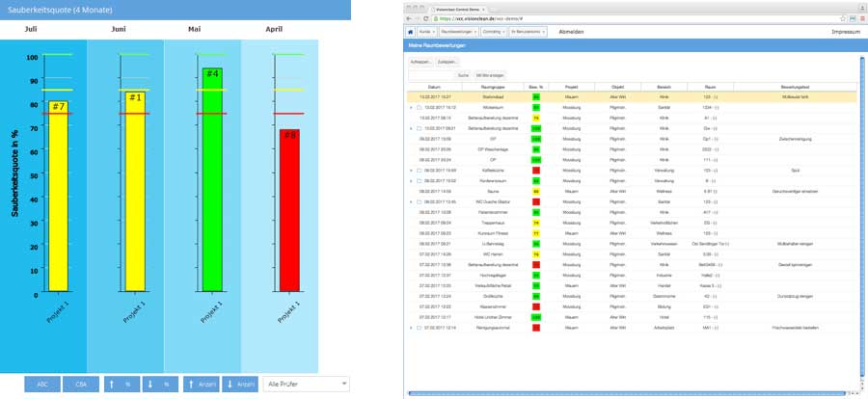
Task: Click the Aufklappen button
Action: click(x=421, y=62)
